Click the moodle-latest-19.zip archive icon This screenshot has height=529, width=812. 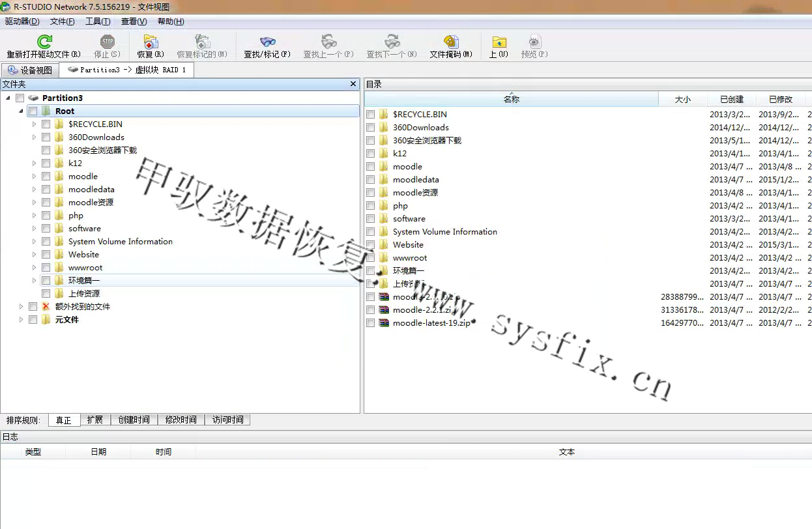pyautogui.click(x=384, y=322)
